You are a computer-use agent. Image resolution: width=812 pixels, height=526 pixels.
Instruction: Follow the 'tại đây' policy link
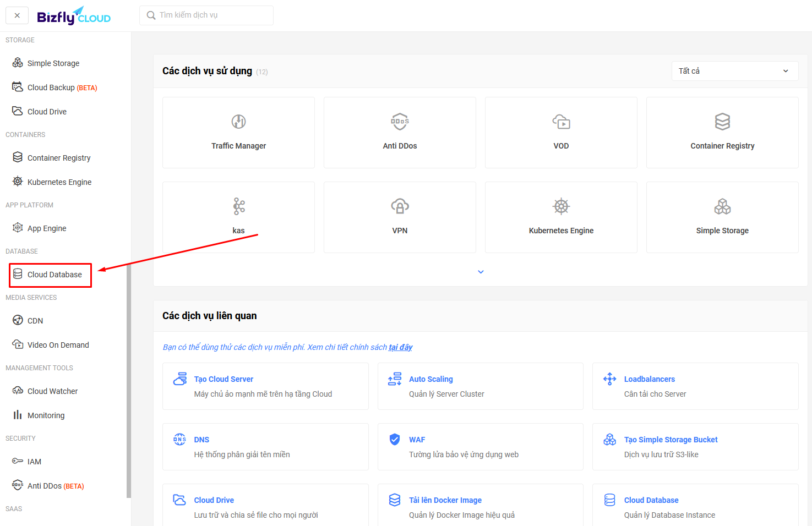[400, 347]
